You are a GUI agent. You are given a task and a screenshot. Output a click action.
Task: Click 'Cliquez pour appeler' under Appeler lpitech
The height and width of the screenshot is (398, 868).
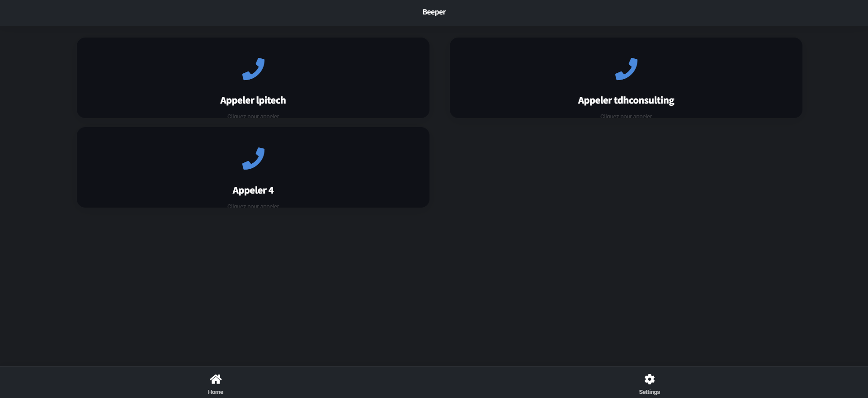[253, 116]
